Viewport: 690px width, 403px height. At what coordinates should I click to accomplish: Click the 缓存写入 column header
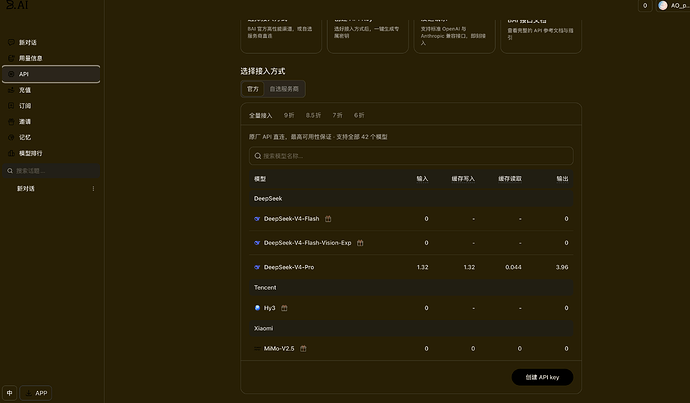[x=463, y=179]
